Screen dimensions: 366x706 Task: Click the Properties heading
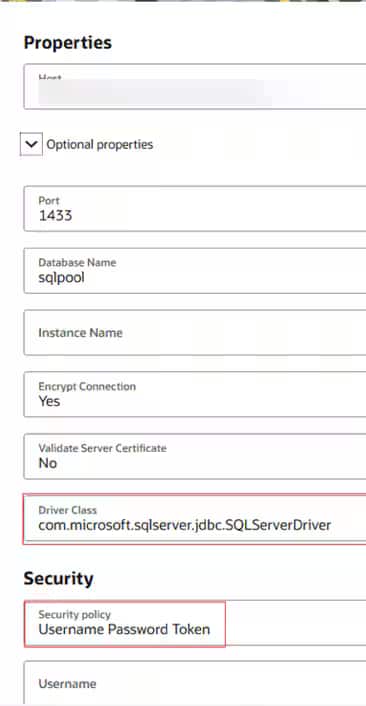point(68,43)
